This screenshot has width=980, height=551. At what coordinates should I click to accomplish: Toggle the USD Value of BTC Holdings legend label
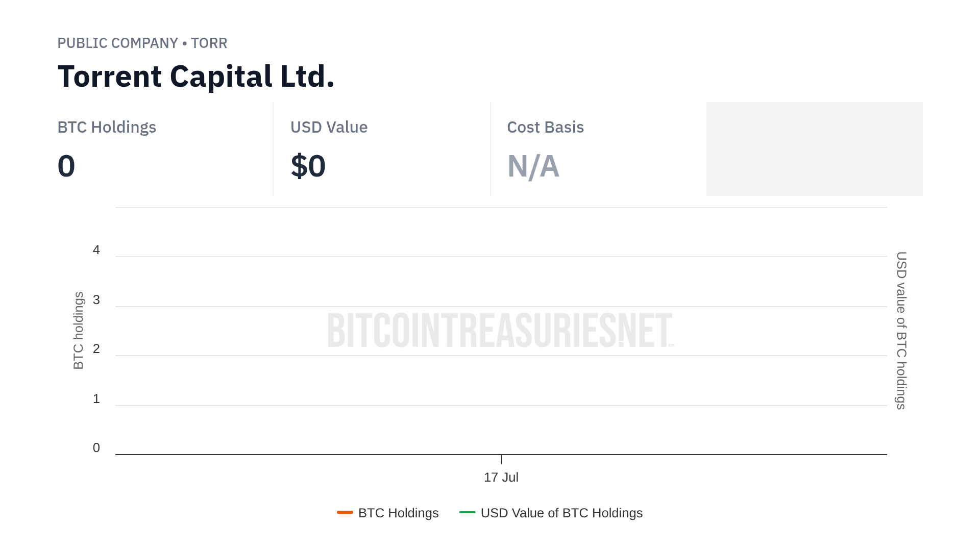click(x=561, y=513)
